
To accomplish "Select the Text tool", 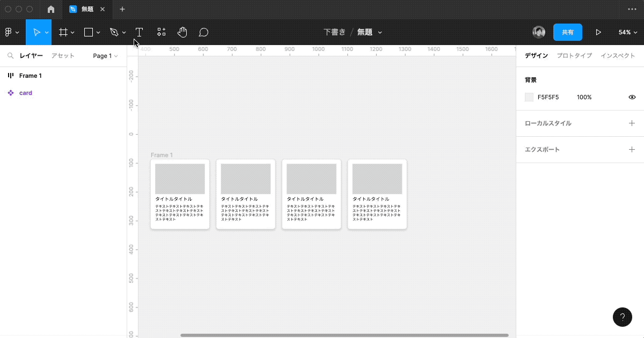I will click(139, 32).
